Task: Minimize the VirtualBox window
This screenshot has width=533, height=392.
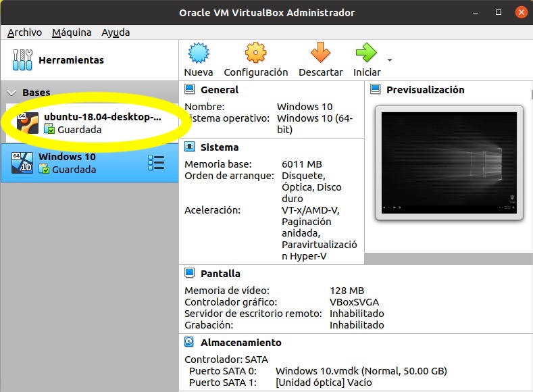Action: (476, 13)
